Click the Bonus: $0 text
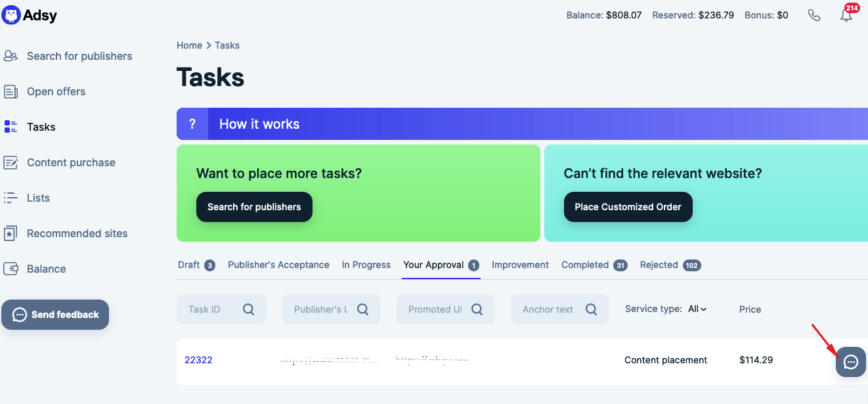 point(766,15)
